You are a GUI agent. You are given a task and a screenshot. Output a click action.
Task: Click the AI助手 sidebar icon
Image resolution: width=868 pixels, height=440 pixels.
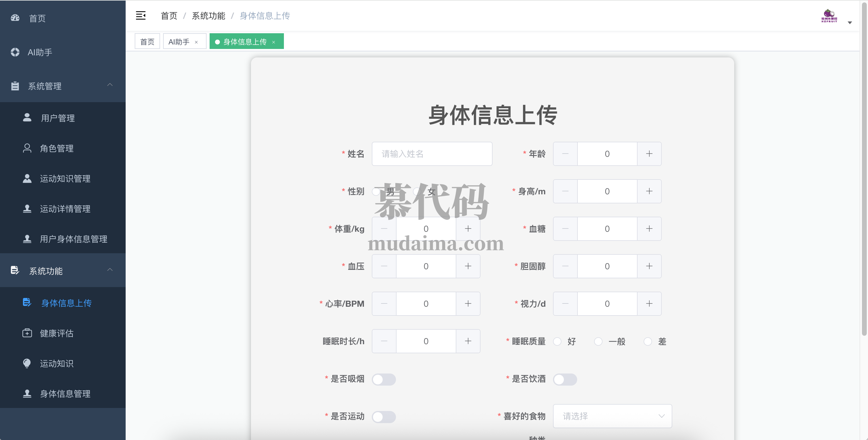click(15, 52)
